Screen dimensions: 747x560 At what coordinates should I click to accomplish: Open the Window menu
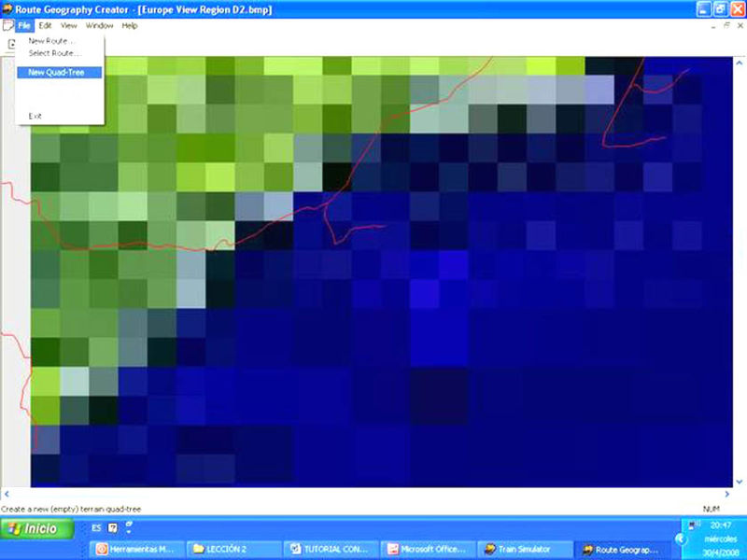coord(99,25)
